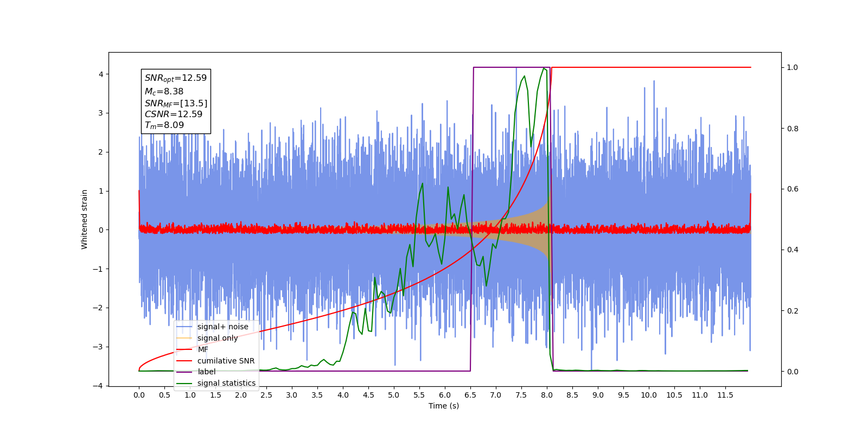Click the purple line swatch beside 'label'
The image size is (868, 434).
point(184,372)
